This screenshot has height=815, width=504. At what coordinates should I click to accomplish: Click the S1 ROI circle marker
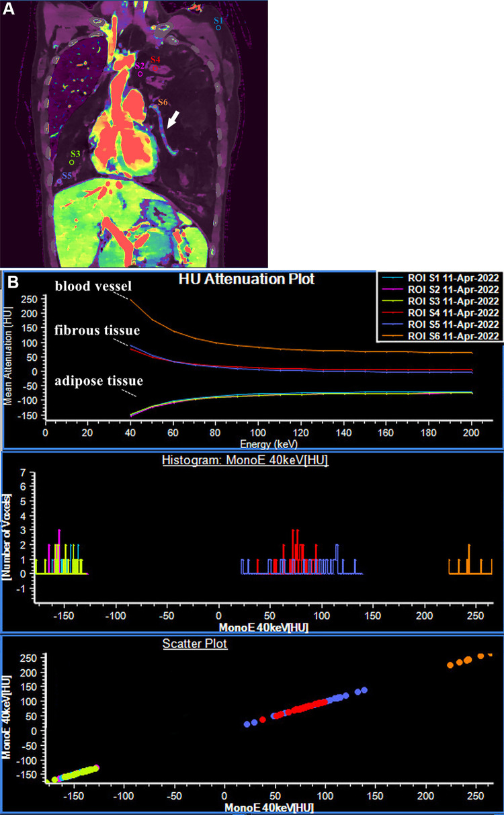218,28
